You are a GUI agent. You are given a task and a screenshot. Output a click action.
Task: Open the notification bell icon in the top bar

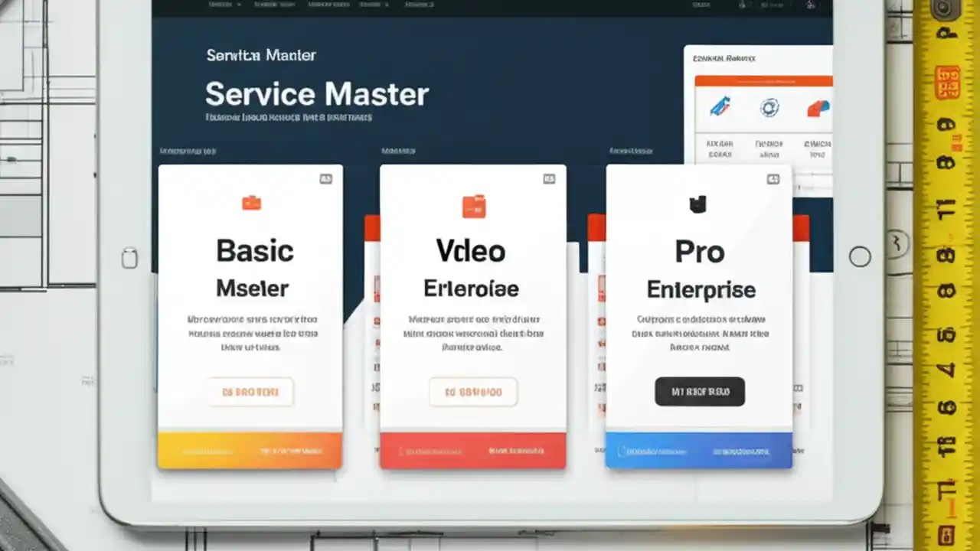[741, 4]
